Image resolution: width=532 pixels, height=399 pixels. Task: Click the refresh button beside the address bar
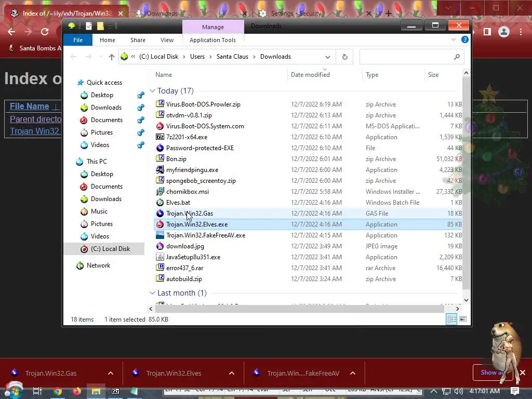[x=345, y=57]
